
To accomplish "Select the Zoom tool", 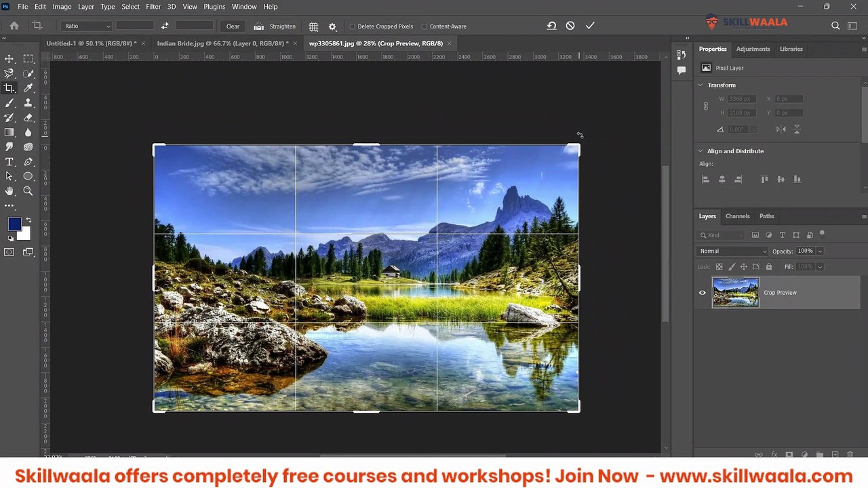I will [x=28, y=191].
